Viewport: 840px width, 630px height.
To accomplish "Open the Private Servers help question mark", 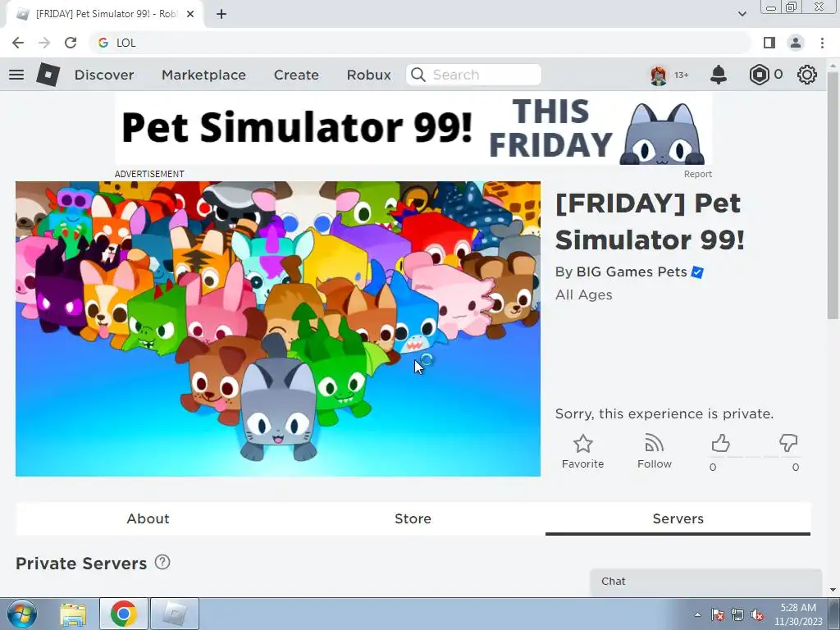I will 162,562.
